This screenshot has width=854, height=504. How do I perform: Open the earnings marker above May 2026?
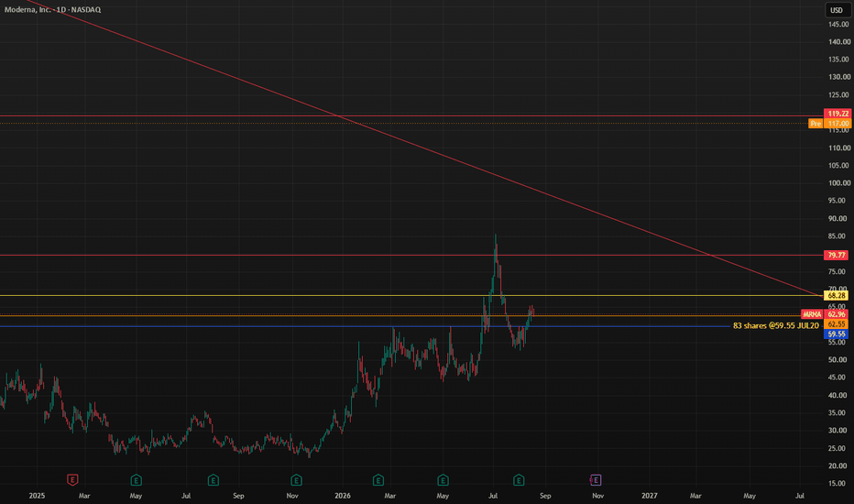443,480
